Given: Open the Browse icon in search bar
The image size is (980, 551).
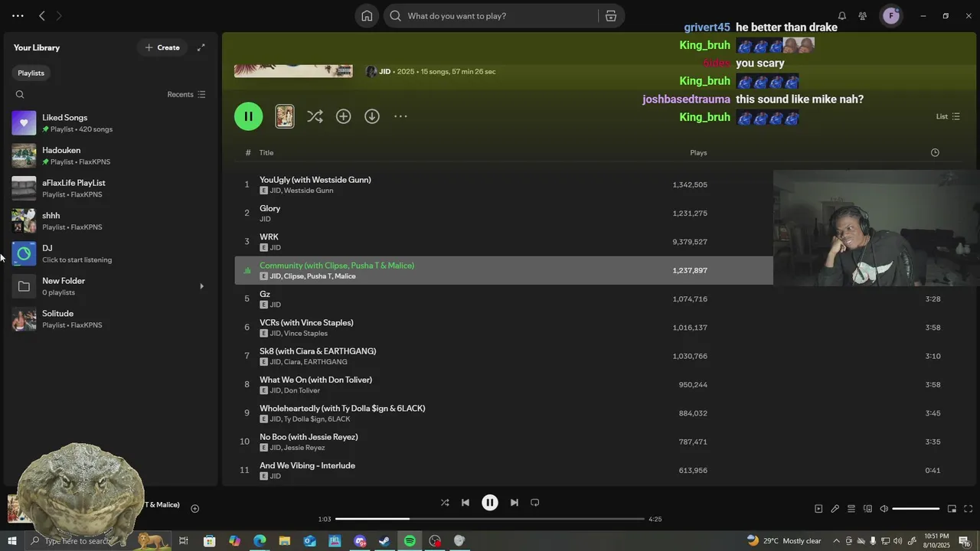Looking at the screenshot, I should [611, 15].
